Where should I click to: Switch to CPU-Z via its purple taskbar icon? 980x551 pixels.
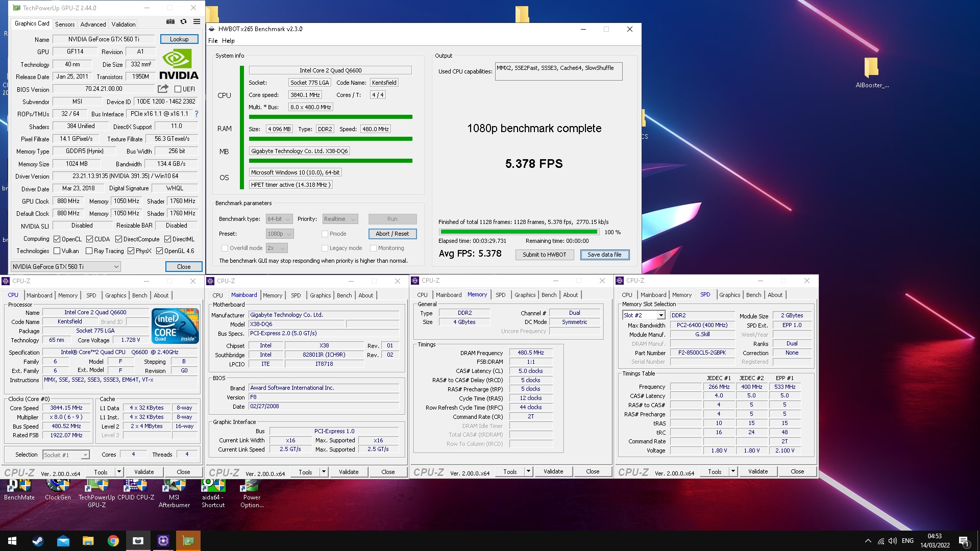tap(163, 541)
